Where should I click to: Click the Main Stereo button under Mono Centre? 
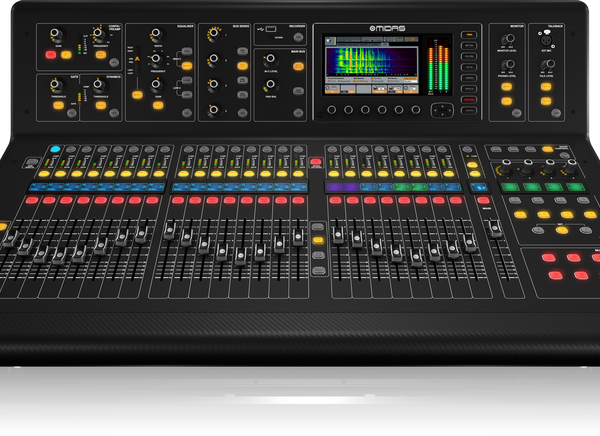click(298, 91)
